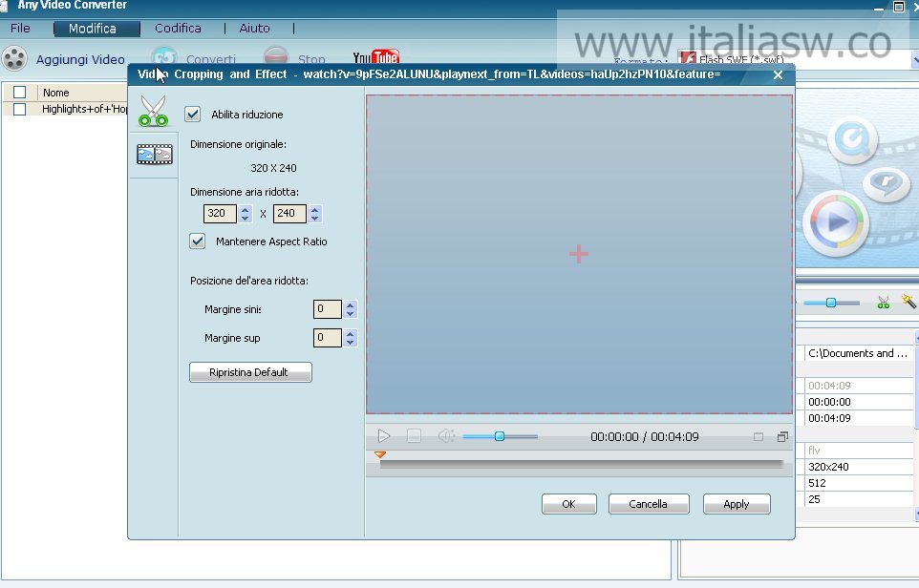Click the Cancella button

coord(649,504)
